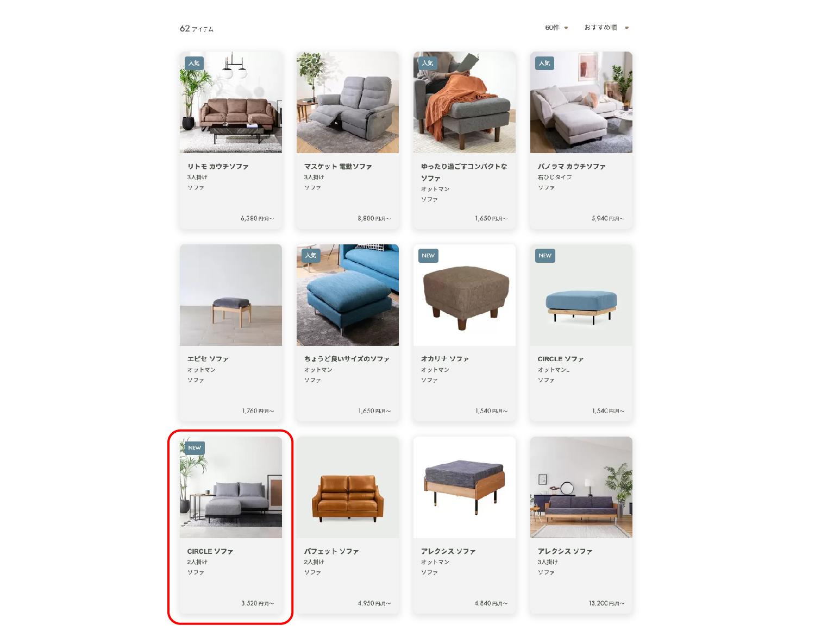This screenshot has height=644, width=815.
Task: Open the リトモ カウチソファ product image
Action: 231,102
